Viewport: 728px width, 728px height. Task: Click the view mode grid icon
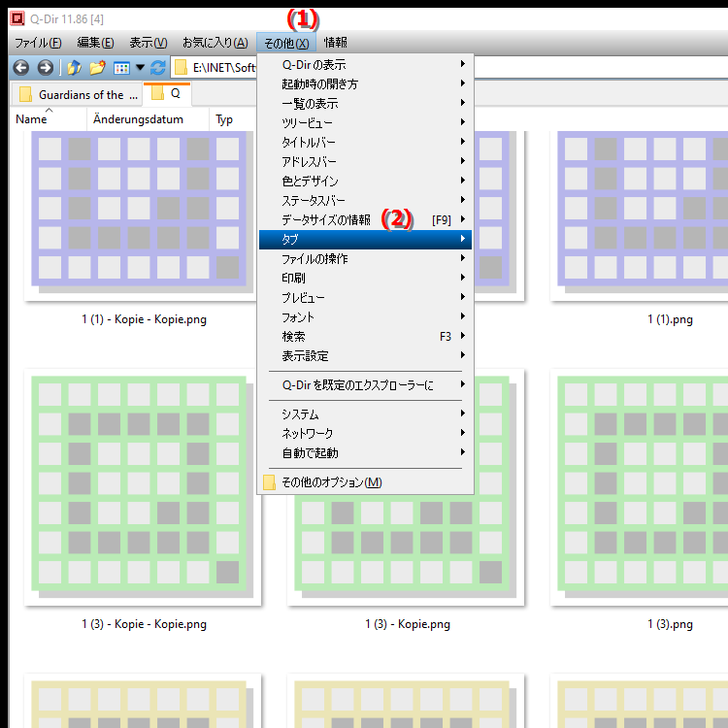coord(121,68)
